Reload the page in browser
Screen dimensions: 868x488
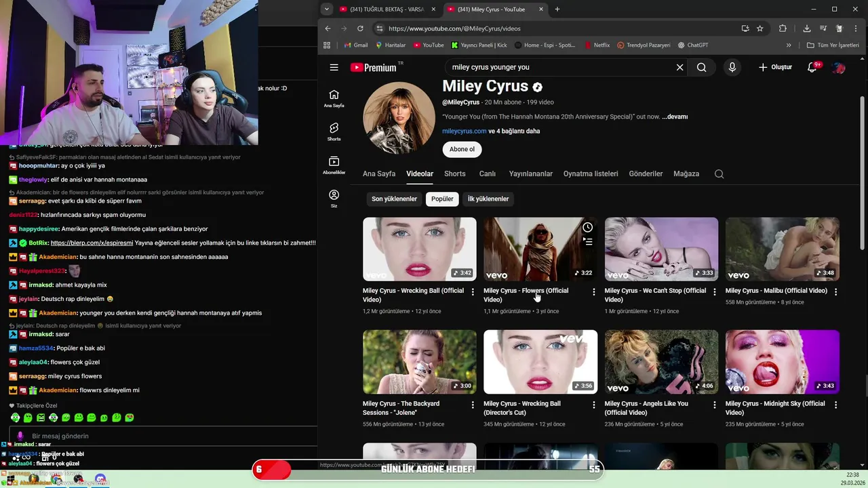[x=360, y=28]
